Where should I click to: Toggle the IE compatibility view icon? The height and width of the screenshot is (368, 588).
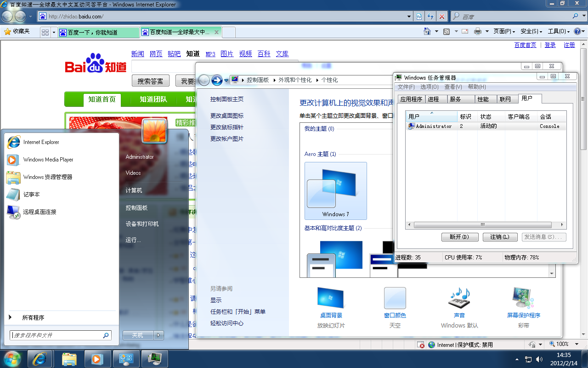pos(419,17)
